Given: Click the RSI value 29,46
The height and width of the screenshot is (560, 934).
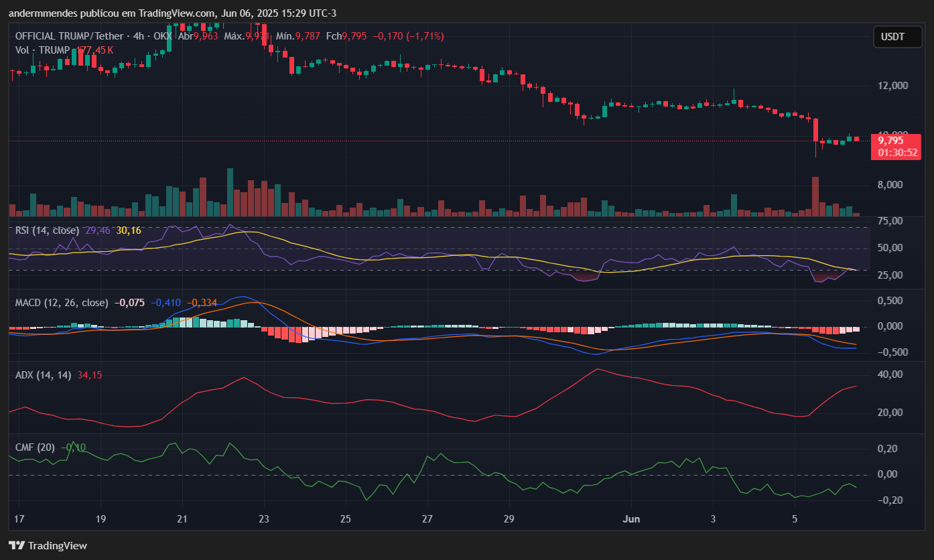Looking at the screenshot, I should point(98,230).
